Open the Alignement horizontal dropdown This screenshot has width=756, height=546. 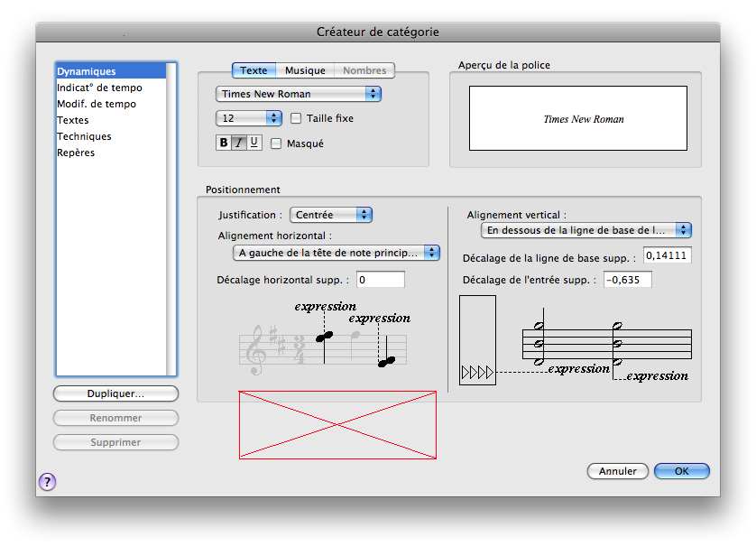(x=336, y=253)
